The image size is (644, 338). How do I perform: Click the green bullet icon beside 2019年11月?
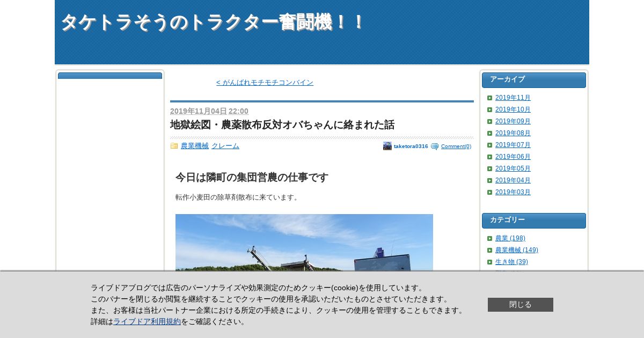490,98
